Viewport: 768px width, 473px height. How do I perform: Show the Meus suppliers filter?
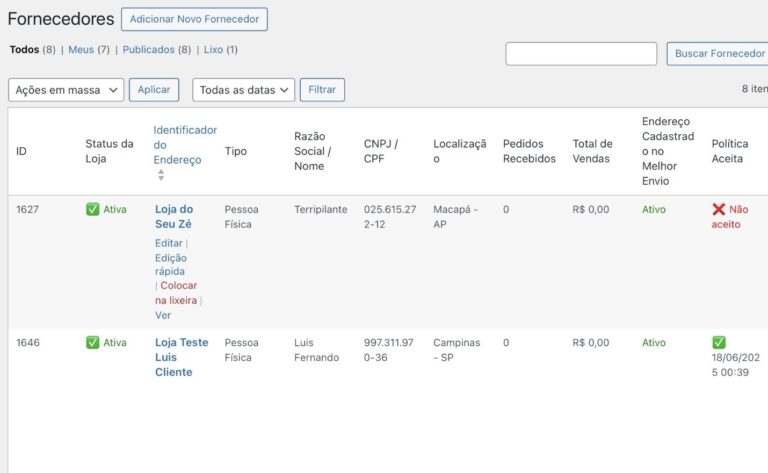point(81,50)
